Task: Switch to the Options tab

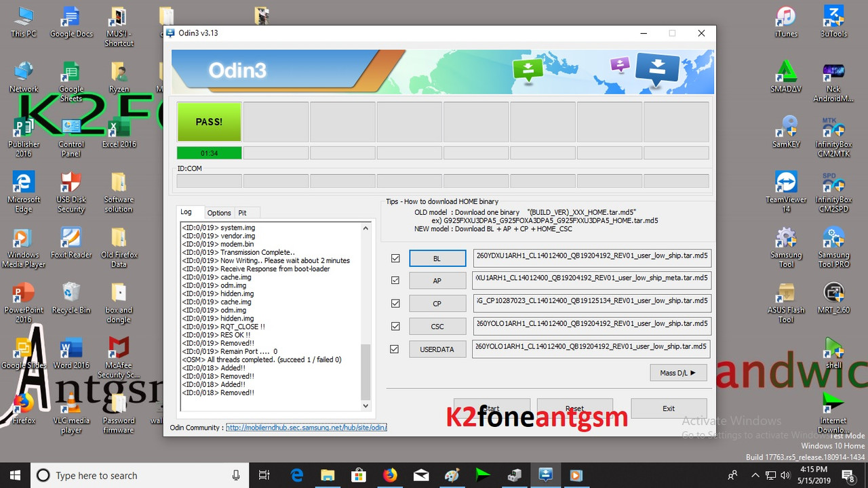Action: pos(219,213)
